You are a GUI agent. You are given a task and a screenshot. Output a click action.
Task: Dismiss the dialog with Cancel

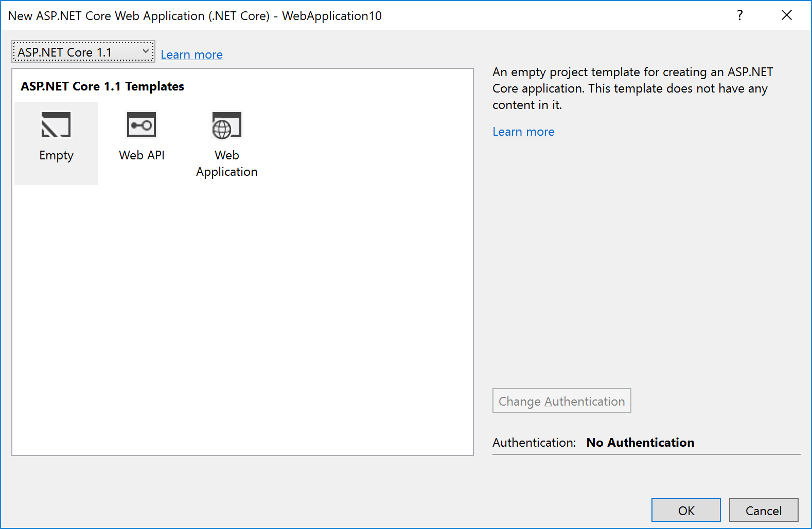(x=763, y=510)
